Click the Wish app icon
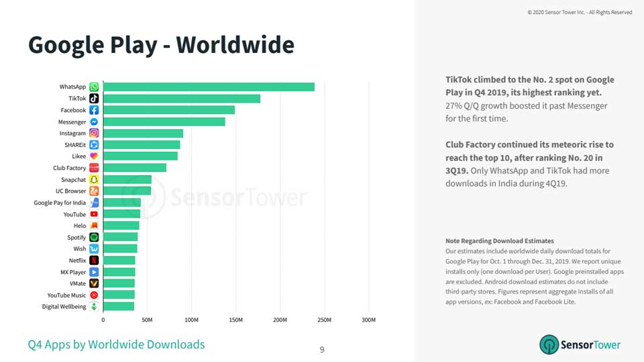 (x=94, y=249)
